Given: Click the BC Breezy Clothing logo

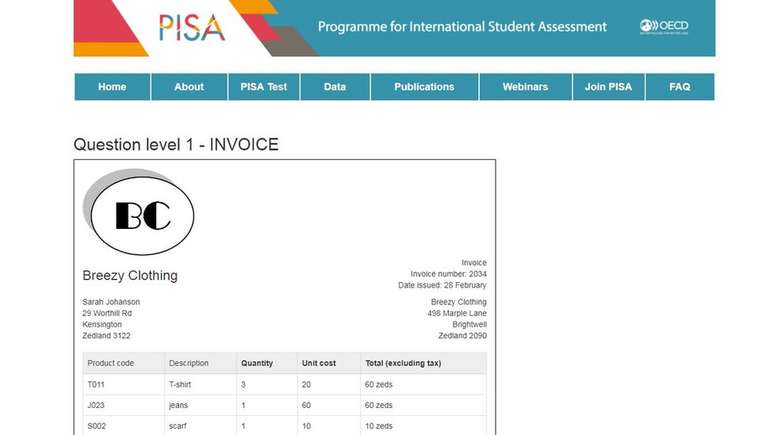Looking at the screenshot, I should pyautogui.click(x=138, y=212).
